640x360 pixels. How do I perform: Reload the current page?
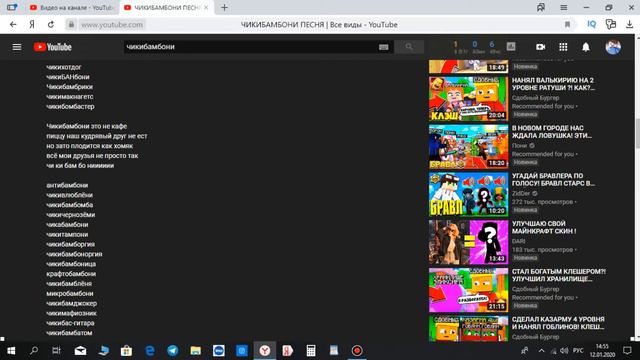(x=51, y=24)
